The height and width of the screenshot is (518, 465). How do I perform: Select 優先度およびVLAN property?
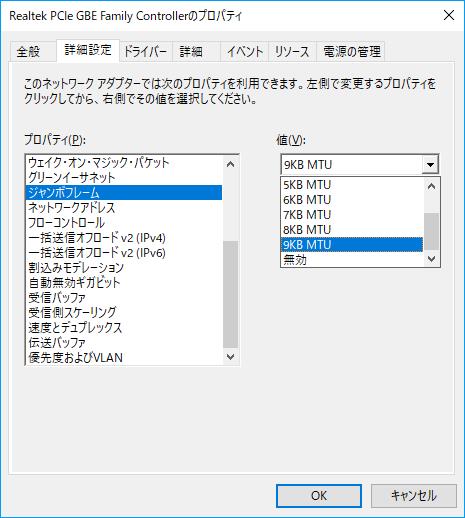124,358
